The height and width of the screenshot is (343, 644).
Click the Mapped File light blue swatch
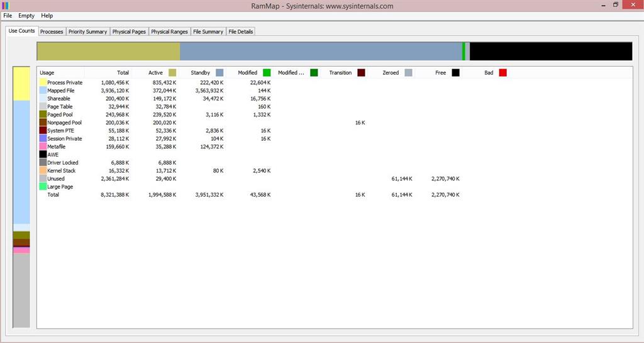click(43, 90)
